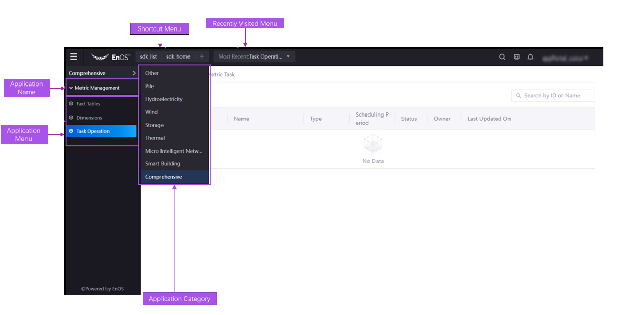The width and height of the screenshot is (644, 315).
Task: Open the chat assistant icon in header
Action: 517,57
